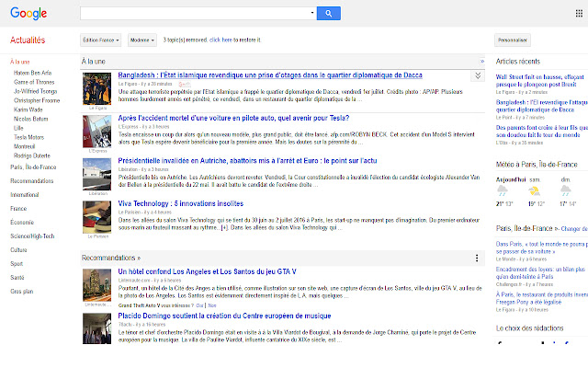Open the Moderne layout dropdown

142,40
